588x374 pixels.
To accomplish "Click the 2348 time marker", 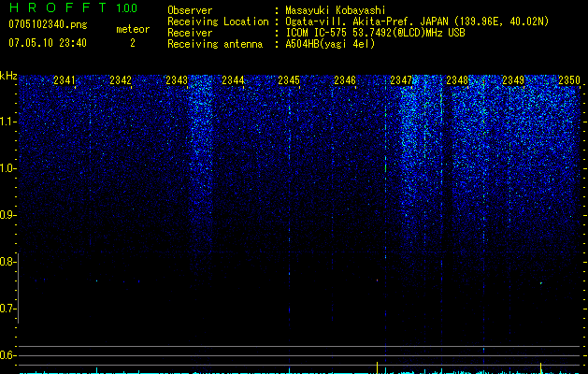I will pyautogui.click(x=457, y=80).
